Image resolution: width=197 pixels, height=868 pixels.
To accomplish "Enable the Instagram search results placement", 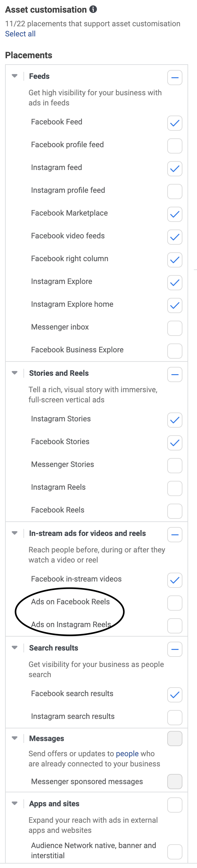I will tap(175, 718).
